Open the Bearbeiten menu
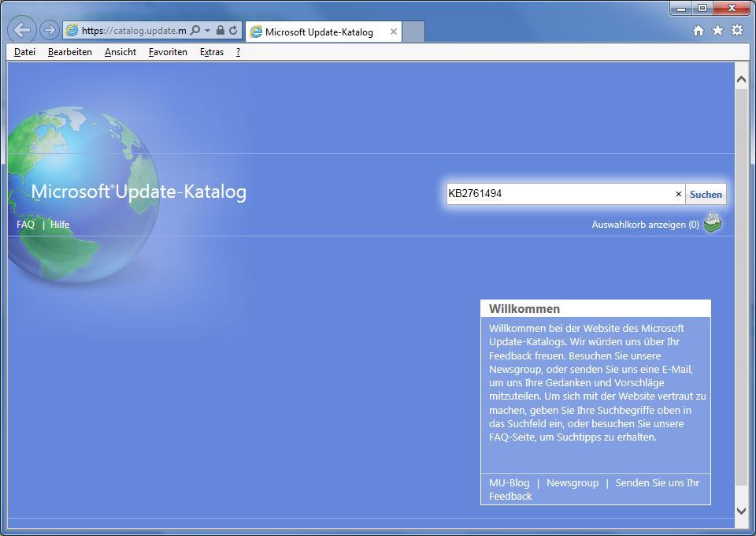This screenshot has height=536, width=756. [x=70, y=52]
